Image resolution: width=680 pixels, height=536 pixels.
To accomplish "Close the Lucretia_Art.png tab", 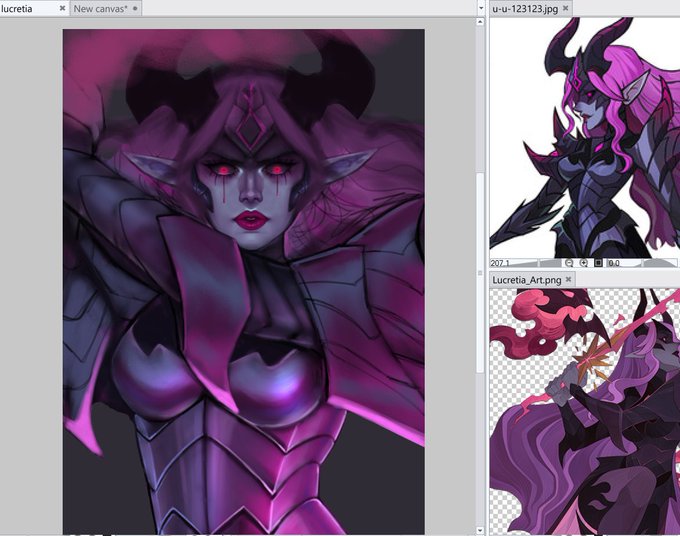I will (569, 280).
